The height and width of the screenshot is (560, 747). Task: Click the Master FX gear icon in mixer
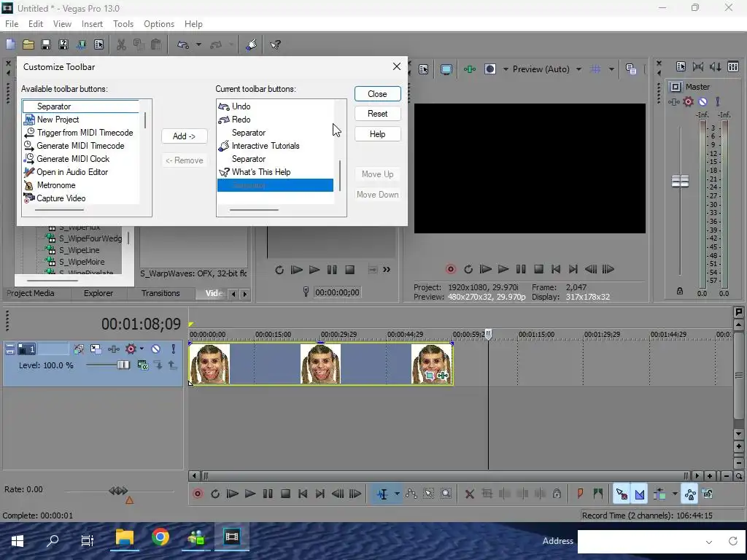688,101
